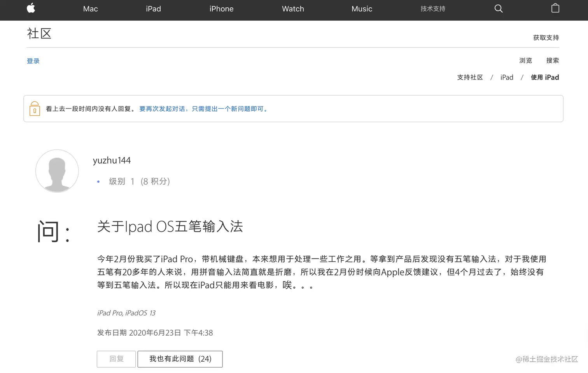Select the 使用 iPad breadcrumb
Image resolution: width=588 pixels, height=373 pixels.
[545, 77]
